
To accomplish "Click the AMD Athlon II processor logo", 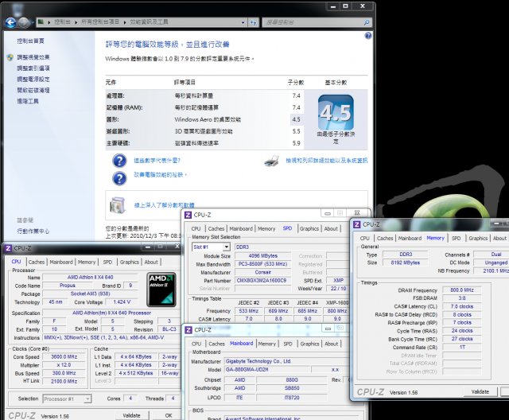I will 161,290.
